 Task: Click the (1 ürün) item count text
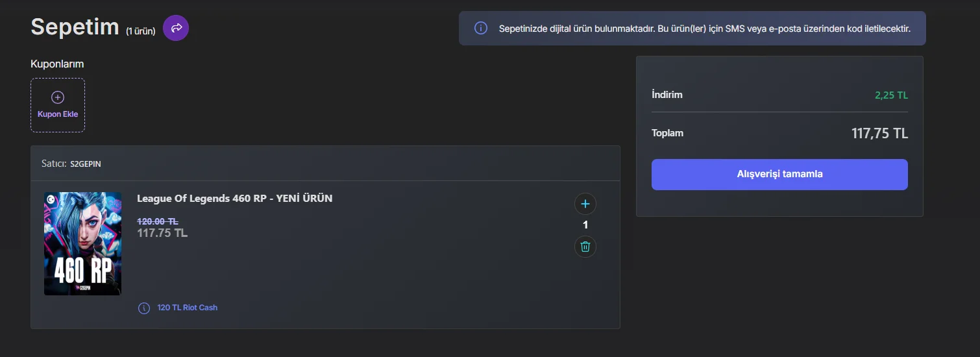(x=141, y=31)
